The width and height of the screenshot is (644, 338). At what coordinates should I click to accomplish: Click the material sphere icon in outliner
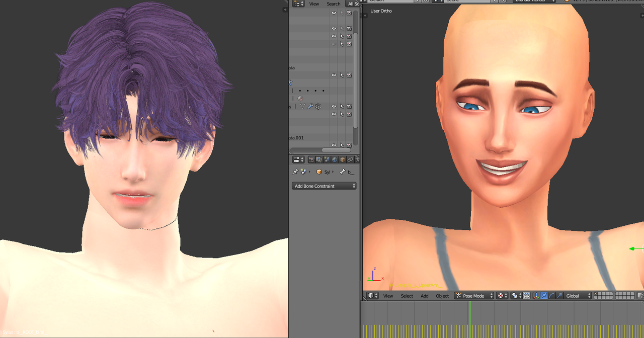tap(300, 99)
